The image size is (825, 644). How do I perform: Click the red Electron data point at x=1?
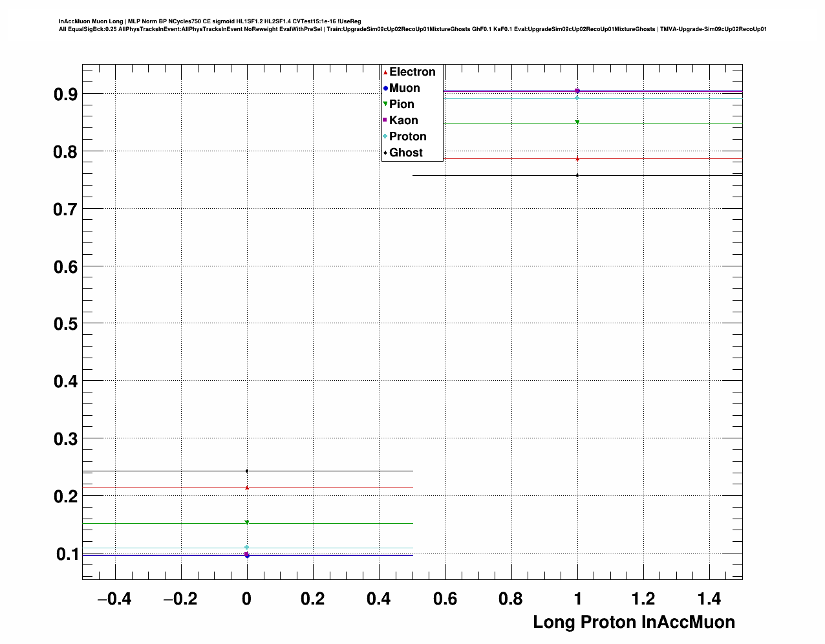577,158
